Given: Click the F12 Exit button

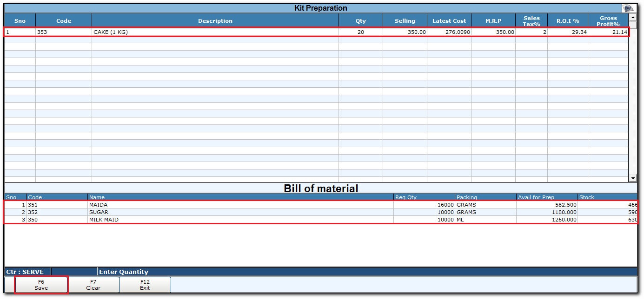Looking at the screenshot, I should (x=145, y=285).
